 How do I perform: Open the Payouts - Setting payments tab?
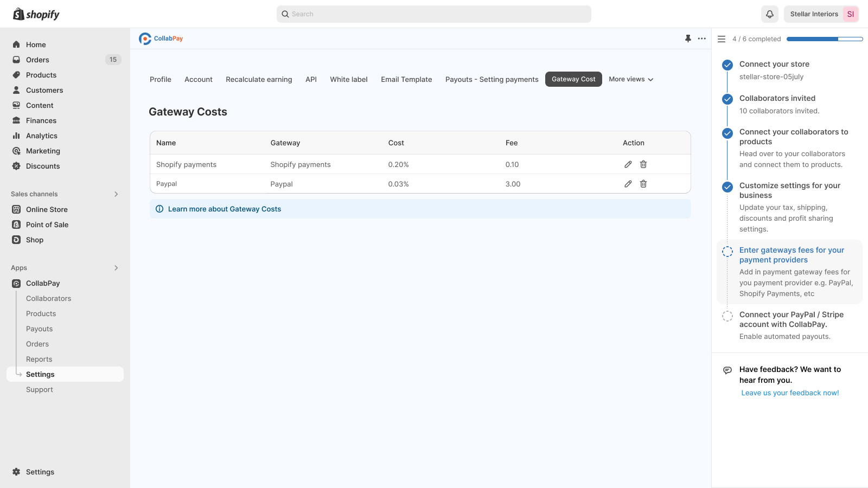click(492, 79)
